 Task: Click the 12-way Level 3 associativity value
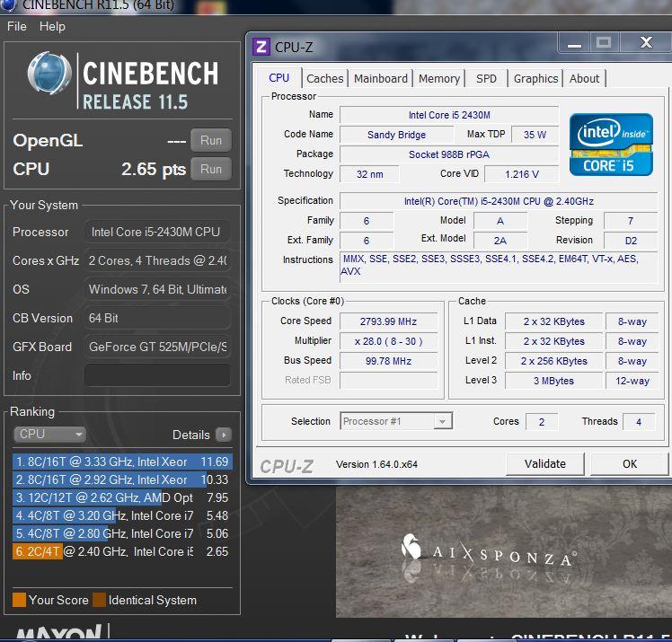point(632,381)
